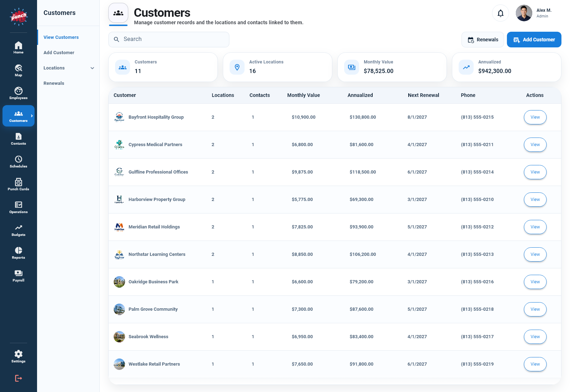The height and width of the screenshot is (392, 570).
Task: Select Add Customer in side menu
Action: [x=59, y=53]
